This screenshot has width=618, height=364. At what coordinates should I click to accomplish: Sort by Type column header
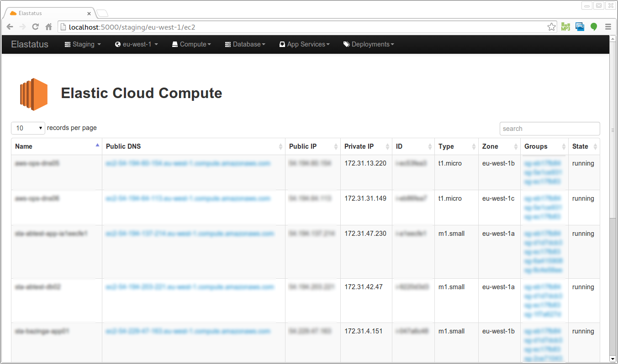point(456,146)
